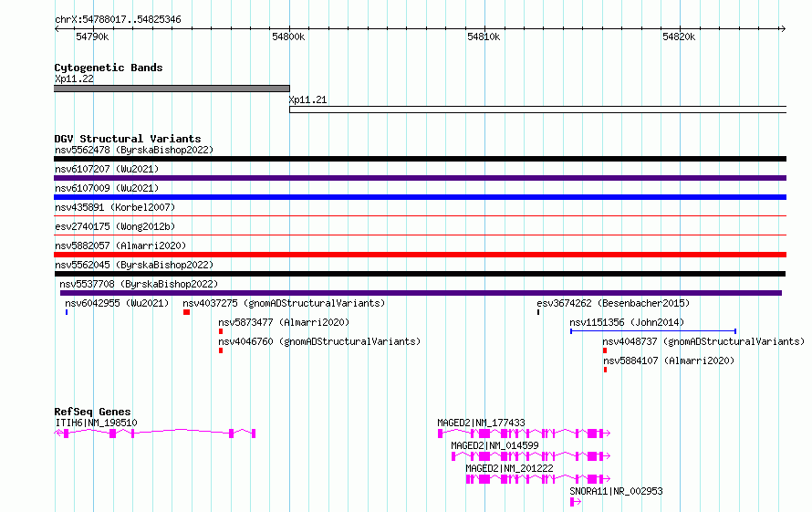Viewport: 812px width, 512px height.
Task: Select the ITIH6 gene model glyph
Action: tap(155, 434)
